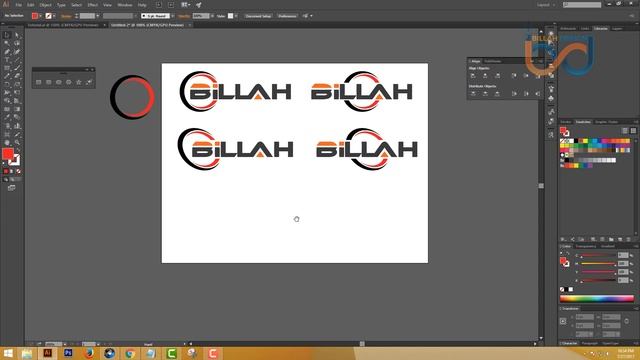Viewport: 640px width, 360px height.
Task: Click Horizontal Align Left in Align panel
Action: (473, 76)
